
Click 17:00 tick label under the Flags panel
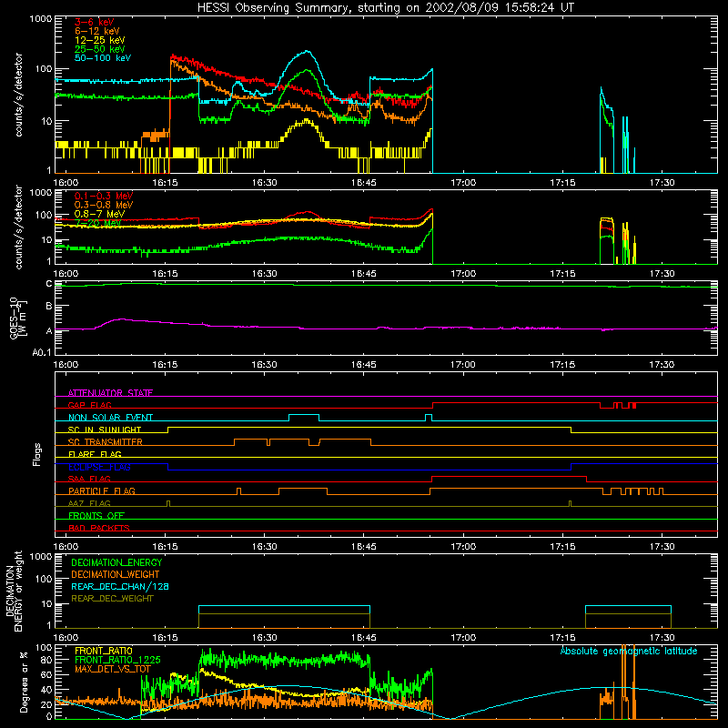[463, 547]
